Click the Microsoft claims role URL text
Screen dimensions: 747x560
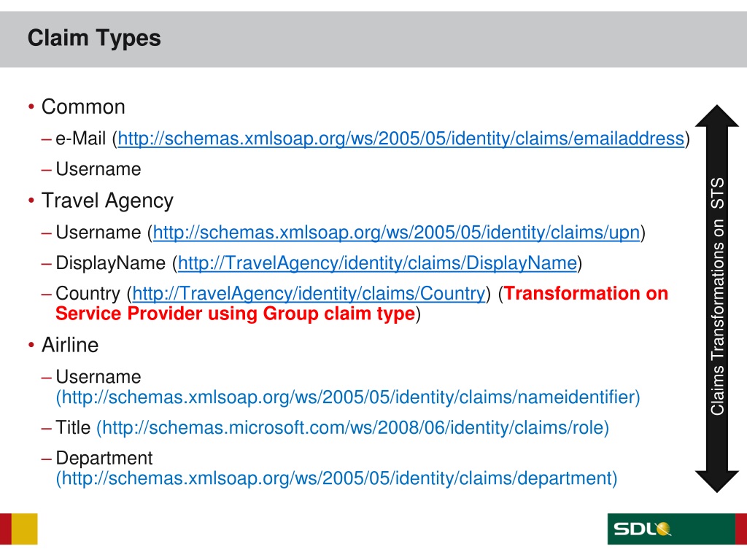[x=352, y=427]
